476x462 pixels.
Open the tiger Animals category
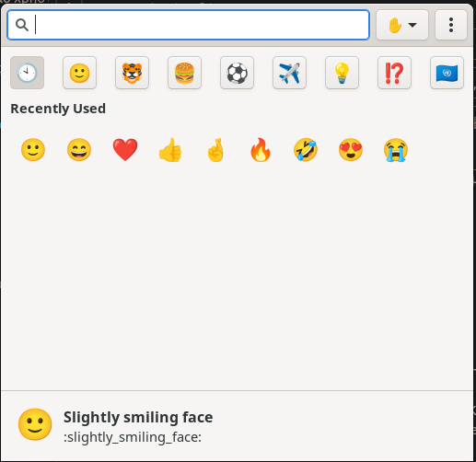(x=132, y=73)
